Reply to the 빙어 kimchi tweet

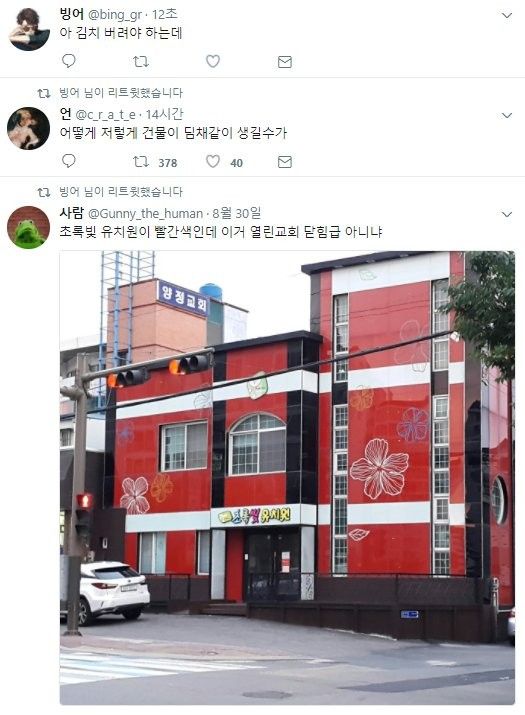coord(68,61)
